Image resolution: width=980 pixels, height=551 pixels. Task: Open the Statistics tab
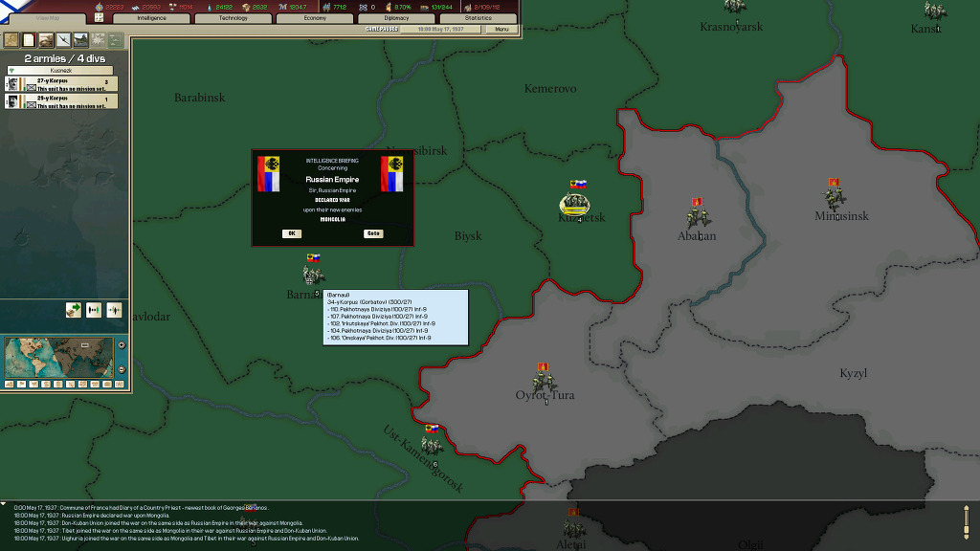[x=479, y=18]
